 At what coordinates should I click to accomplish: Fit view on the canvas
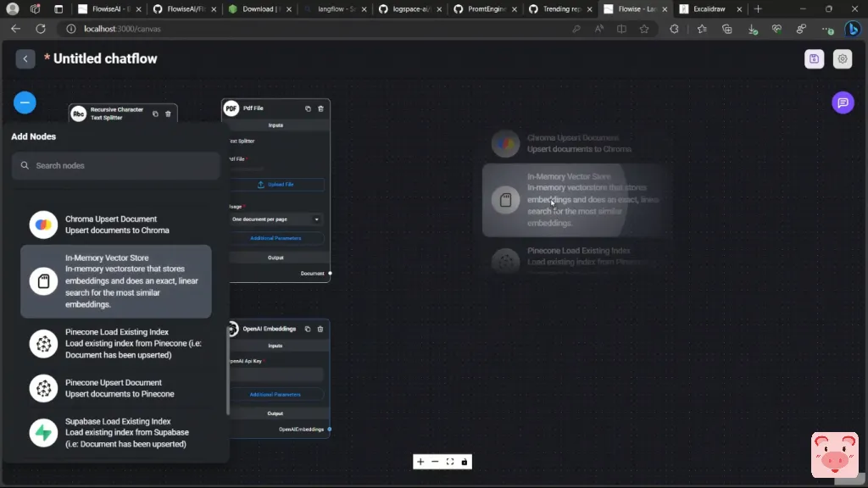(450, 462)
